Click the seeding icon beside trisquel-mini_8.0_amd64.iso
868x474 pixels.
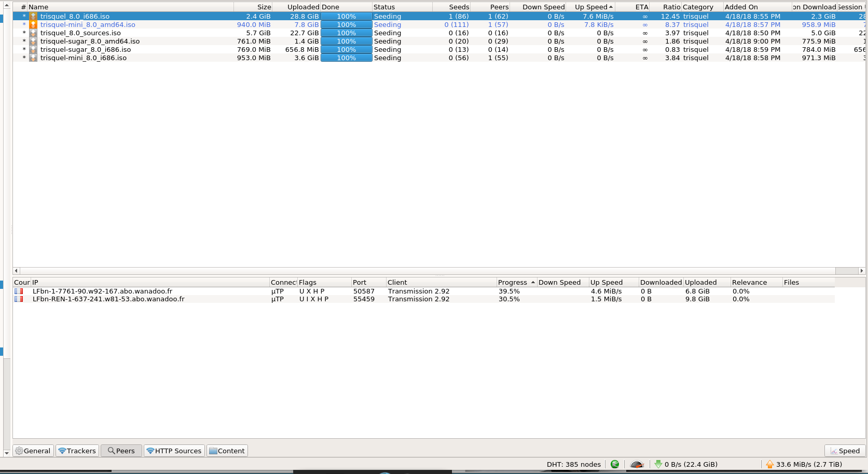[x=33, y=24]
